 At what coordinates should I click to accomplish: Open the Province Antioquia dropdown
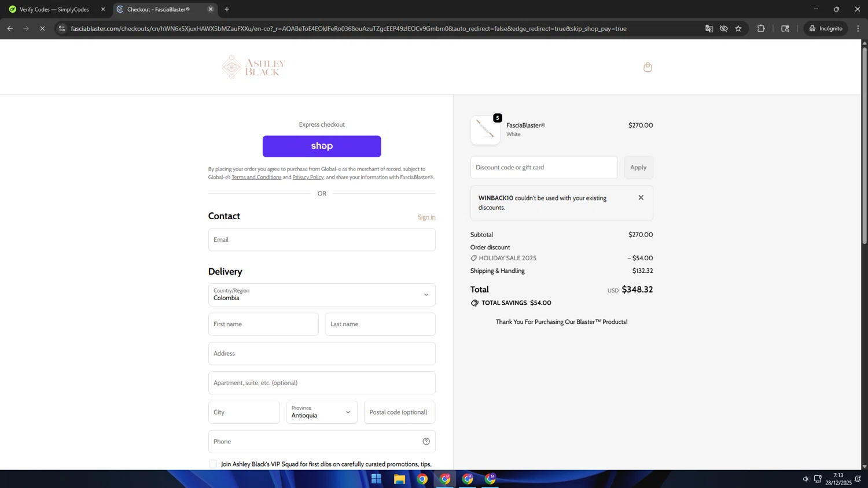click(x=322, y=412)
